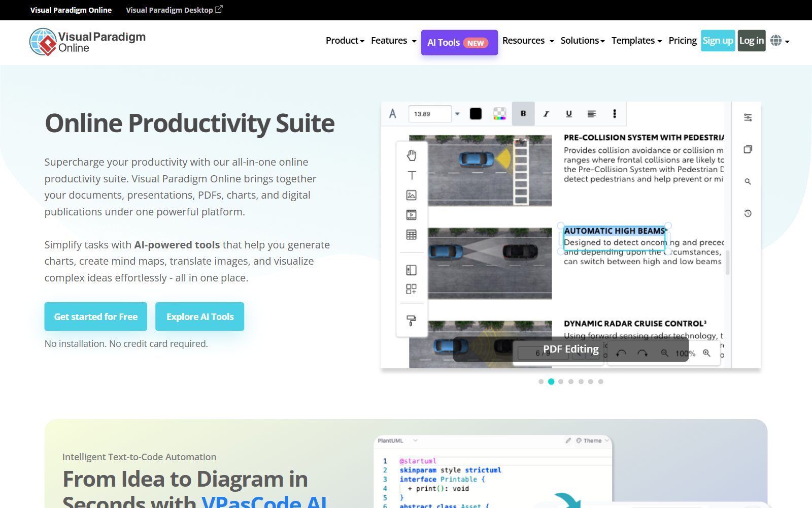812x508 pixels.
Task: Open the three-dot more options icon
Action: click(x=615, y=114)
